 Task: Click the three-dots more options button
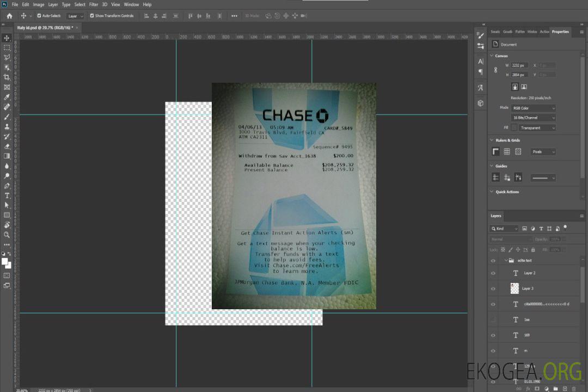click(x=234, y=16)
